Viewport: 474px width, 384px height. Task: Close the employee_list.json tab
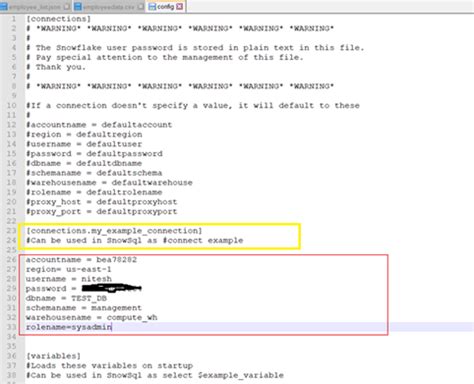pyautogui.click(x=67, y=7)
